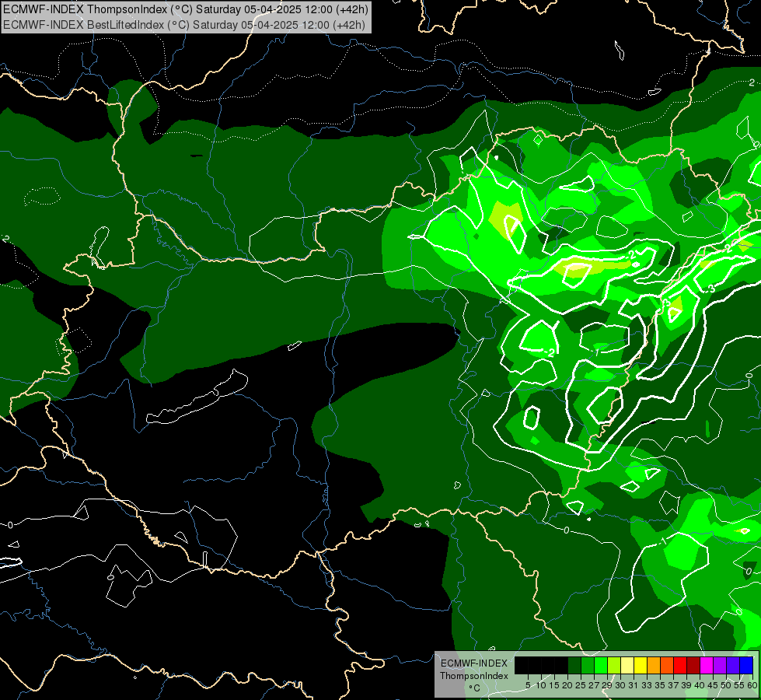Click the legend scale value 15

(554, 685)
